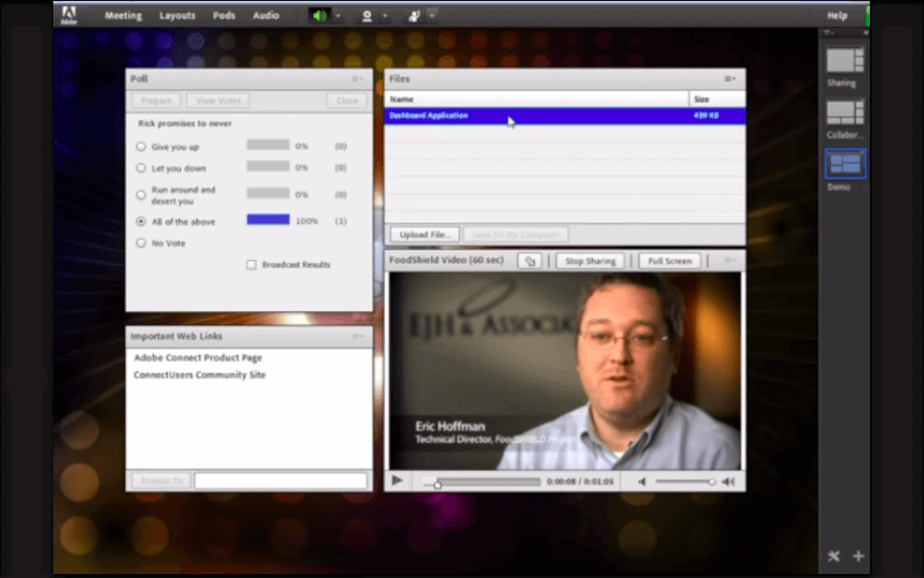Click the Rick promises to never question
This screenshot has height=578, width=924.
pos(185,123)
